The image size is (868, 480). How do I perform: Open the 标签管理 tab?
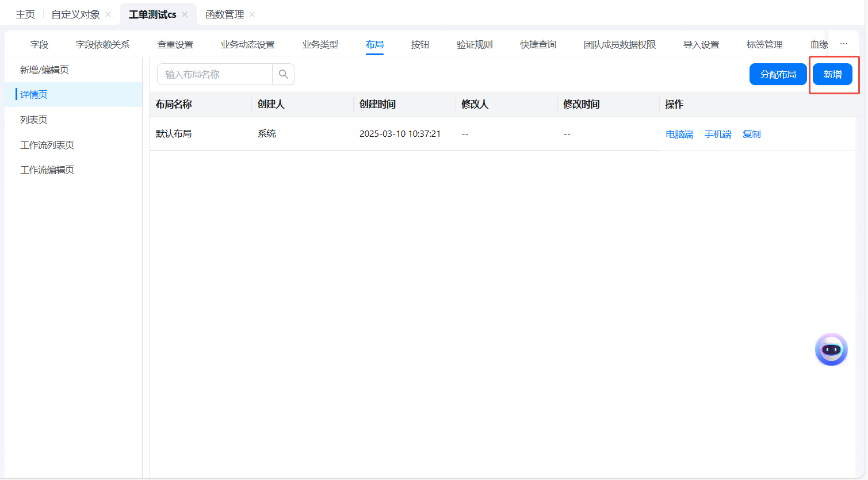point(764,44)
